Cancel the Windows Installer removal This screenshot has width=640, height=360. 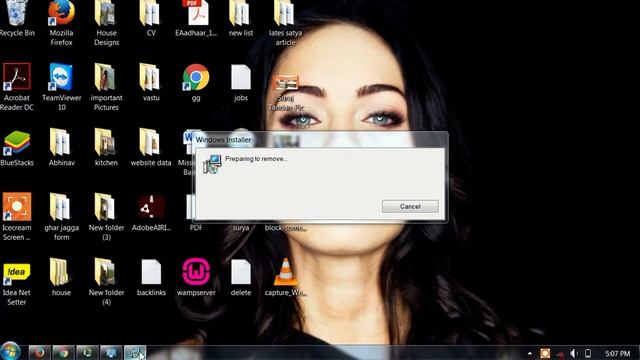click(410, 206)
